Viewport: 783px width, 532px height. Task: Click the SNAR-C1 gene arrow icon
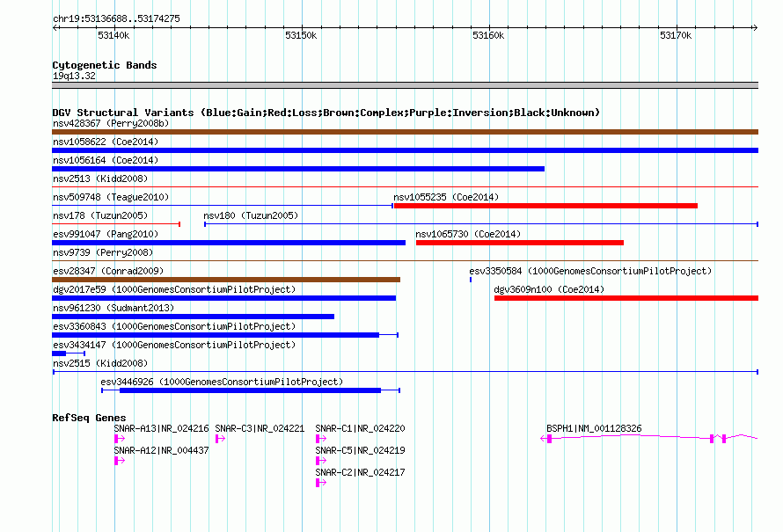pos(321,439)
